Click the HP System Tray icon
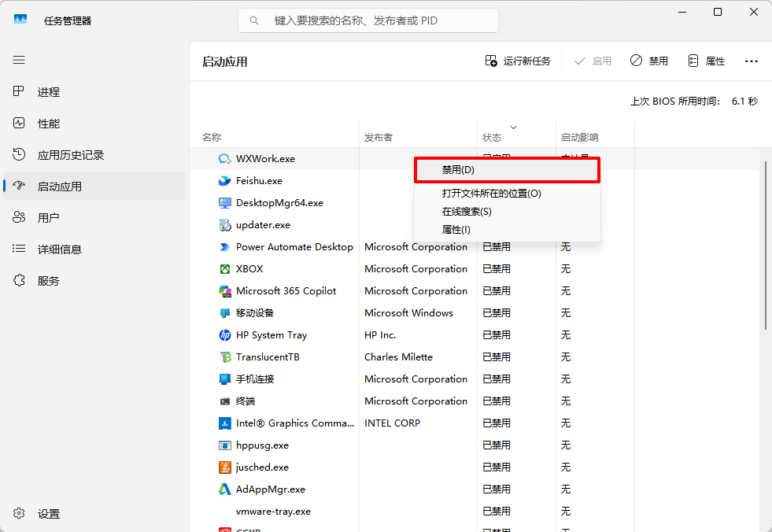Screen dimensions: 772x532 224,335
